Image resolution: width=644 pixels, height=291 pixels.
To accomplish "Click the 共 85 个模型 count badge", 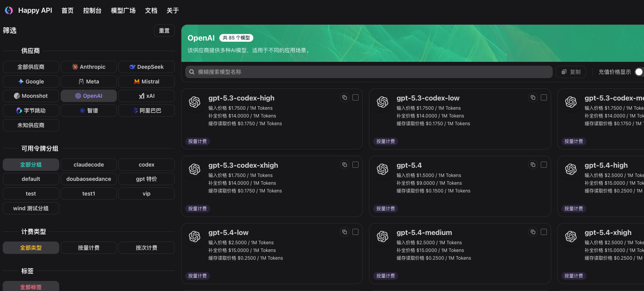I will click(236, 38).
